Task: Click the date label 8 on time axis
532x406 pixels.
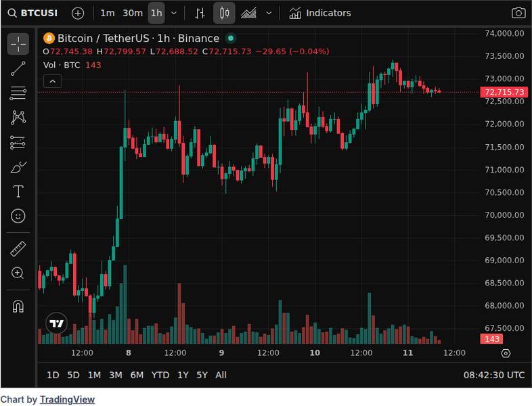Action: 128,353
